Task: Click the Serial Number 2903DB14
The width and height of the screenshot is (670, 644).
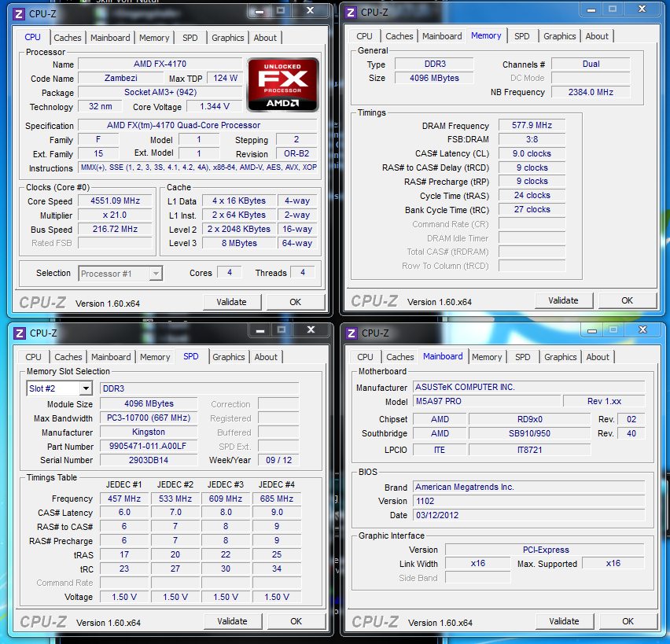Action: pyautogui.click(x=149, y=460)
